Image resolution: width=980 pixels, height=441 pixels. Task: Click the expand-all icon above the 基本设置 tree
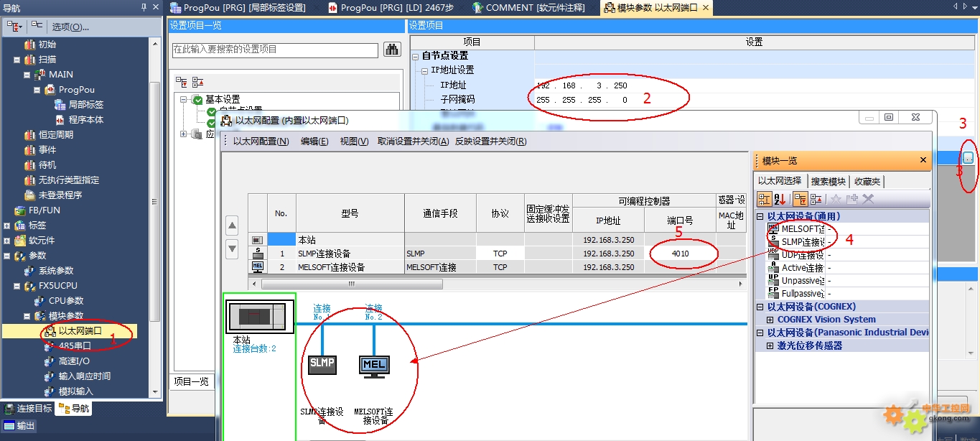pos(182,82)
